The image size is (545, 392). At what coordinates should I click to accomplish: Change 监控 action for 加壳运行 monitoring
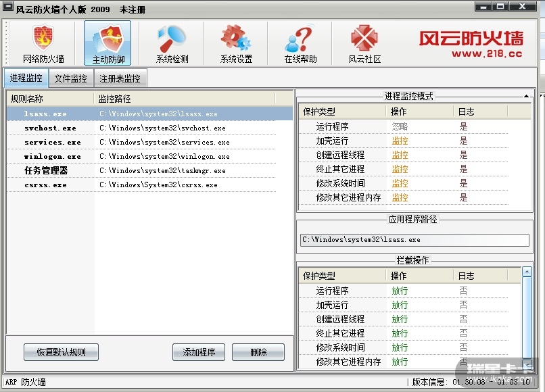(x=400, y=141)
